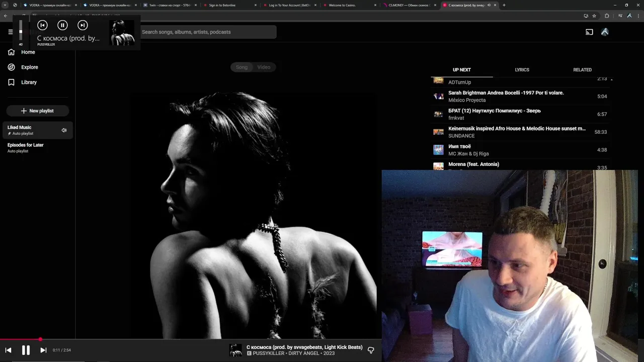Play Имя твоё queue item
The width and height of the screenshot is (644, 362).
521,150
